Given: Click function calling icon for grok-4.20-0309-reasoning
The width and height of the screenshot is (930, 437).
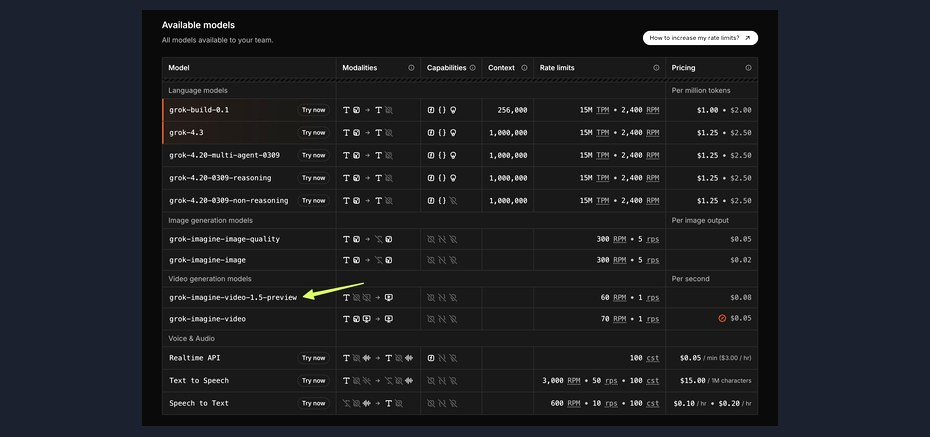Looking at the screenshot, I should pyautogui.click(x=431, y=178).
